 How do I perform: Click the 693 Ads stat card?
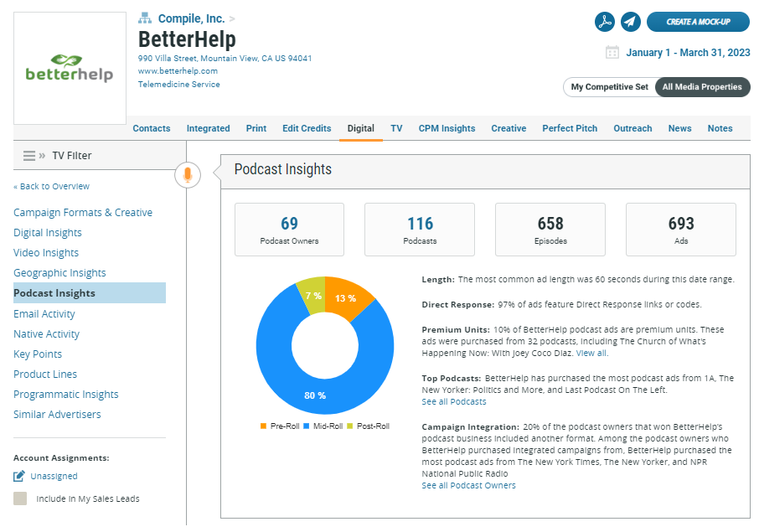click(681, 230)
